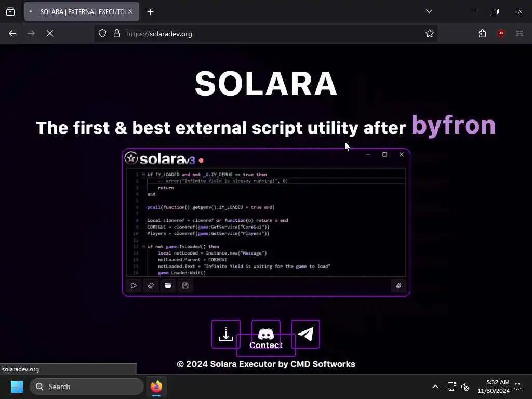Click the solaradev.org address bar
Viewport: 532px width, 399px height.
point(265,34)
